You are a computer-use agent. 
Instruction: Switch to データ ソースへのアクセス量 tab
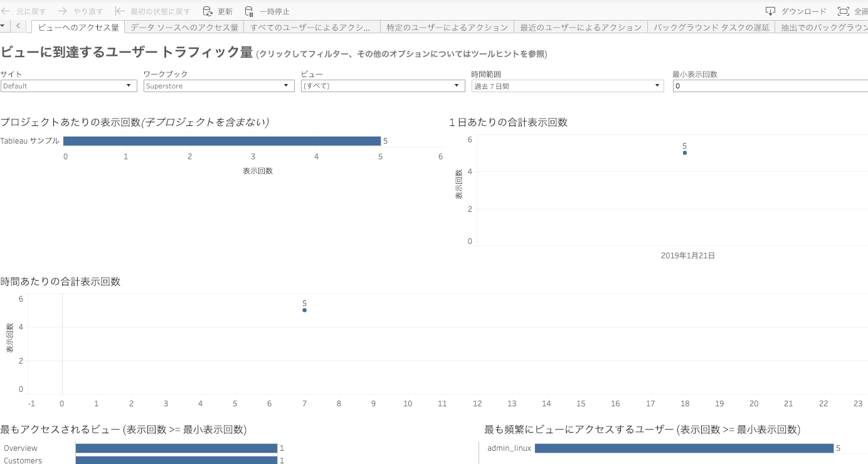tap(184, 27)
